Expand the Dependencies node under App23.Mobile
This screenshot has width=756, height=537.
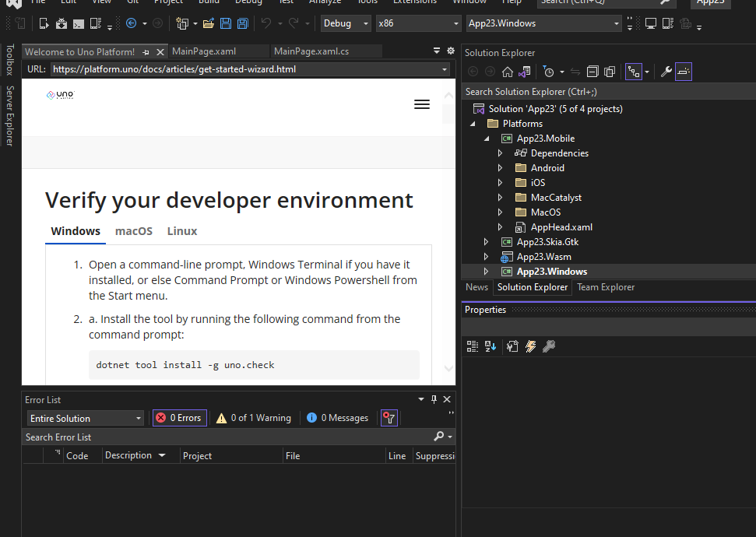point(501,153)
